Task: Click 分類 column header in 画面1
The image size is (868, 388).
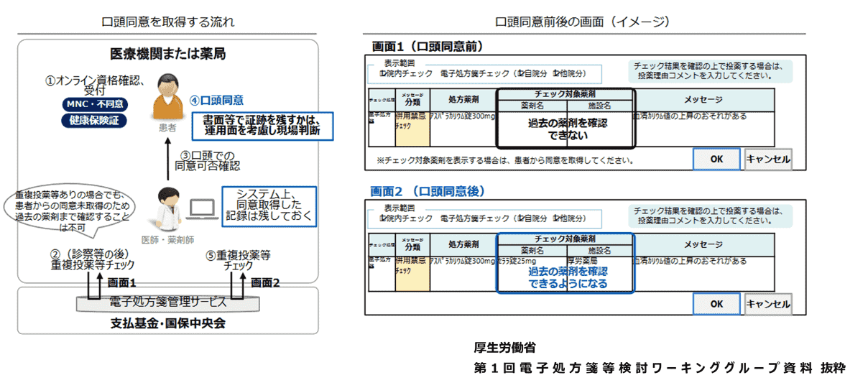Action: (412, 100)
